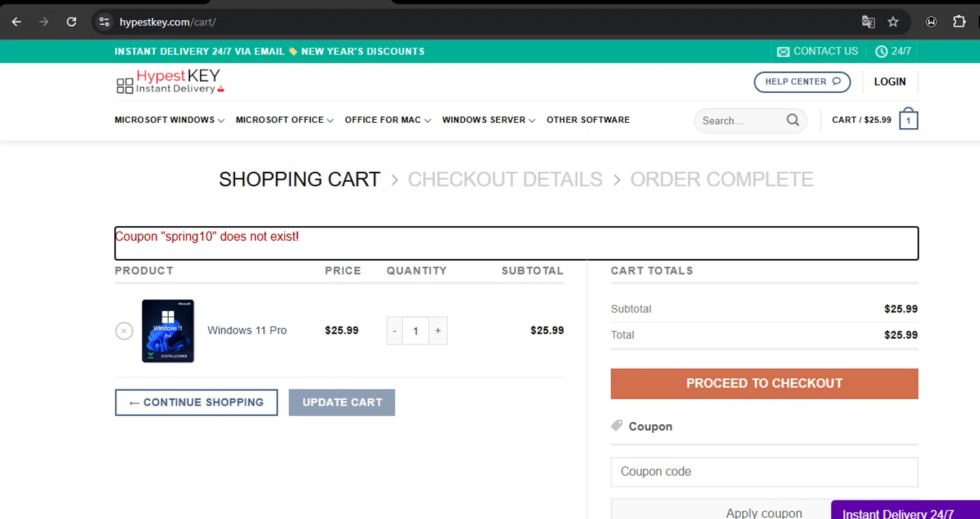The height and width of the screenshot is (519, 980).
Task: Reload the page with the refresh icon
Action: (x=71, y=22)
